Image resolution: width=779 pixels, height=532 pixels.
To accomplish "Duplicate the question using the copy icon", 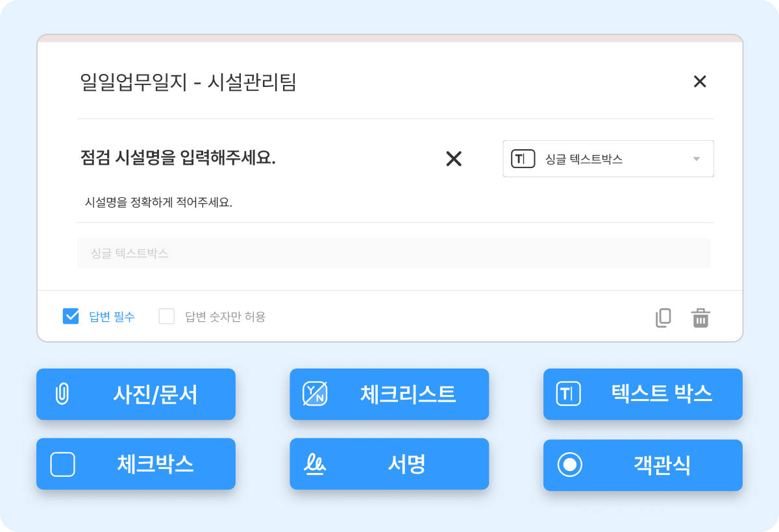I will pyautogui.click(x=663, y=317).
